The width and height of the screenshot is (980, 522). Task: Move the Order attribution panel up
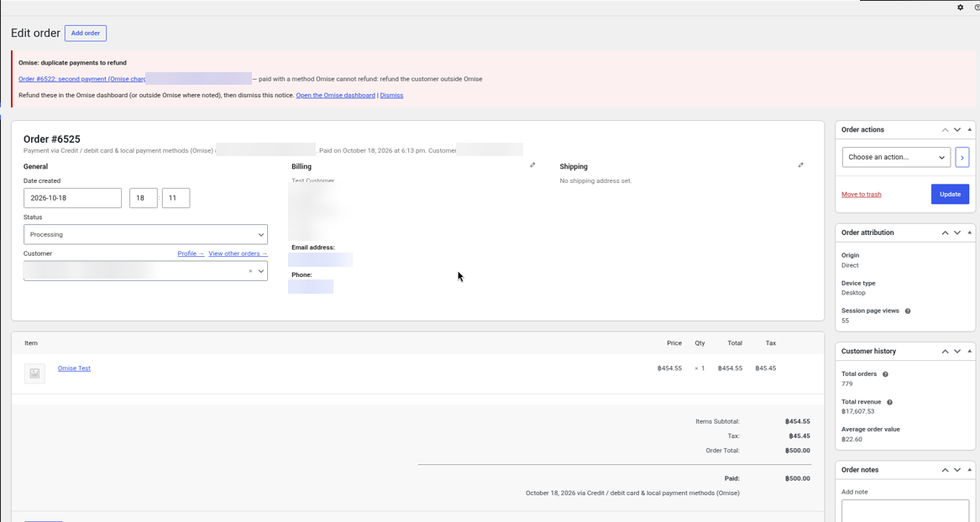[x=945, y=233]
